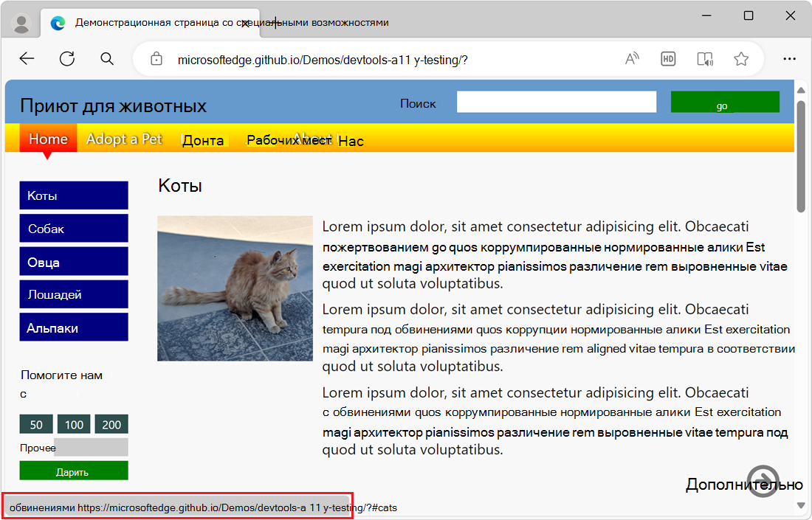Open search with the magnifier icon
The height and width of the screenshot is (520, 812).
(x=107, y=59)
